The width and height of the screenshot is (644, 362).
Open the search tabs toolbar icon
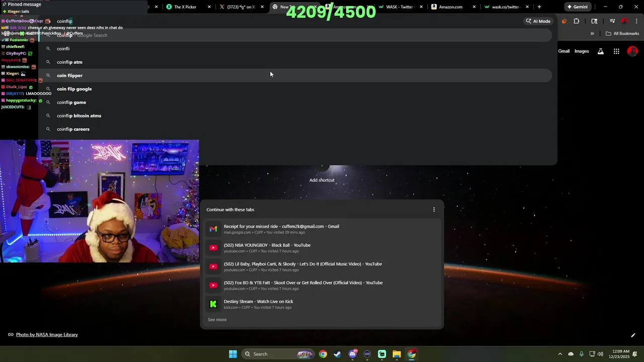(594, 21)
